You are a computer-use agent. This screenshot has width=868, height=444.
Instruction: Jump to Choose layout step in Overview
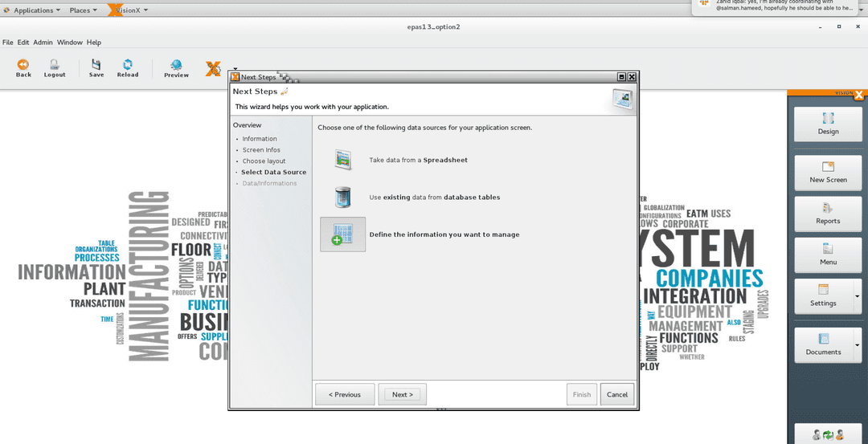(264, 161)
